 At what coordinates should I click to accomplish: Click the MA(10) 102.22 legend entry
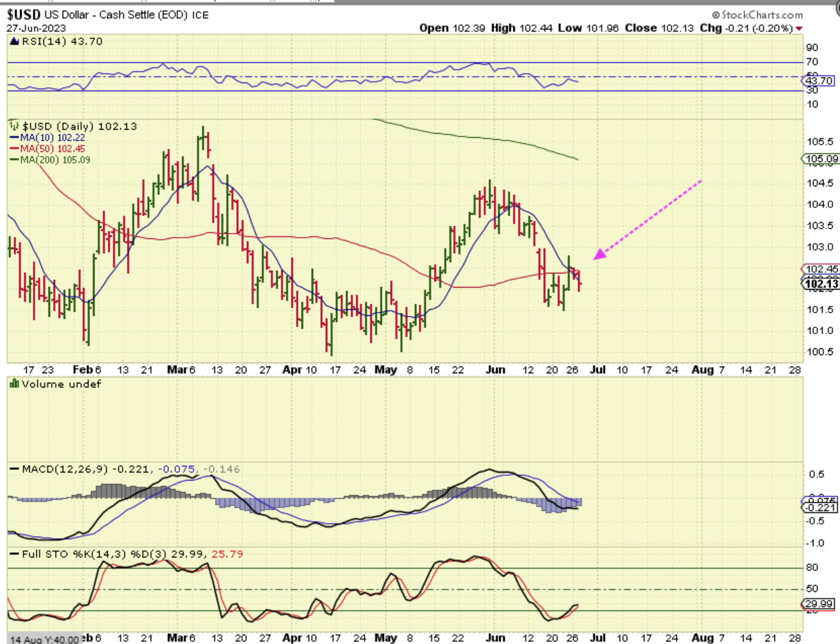[x=53, y=138]
